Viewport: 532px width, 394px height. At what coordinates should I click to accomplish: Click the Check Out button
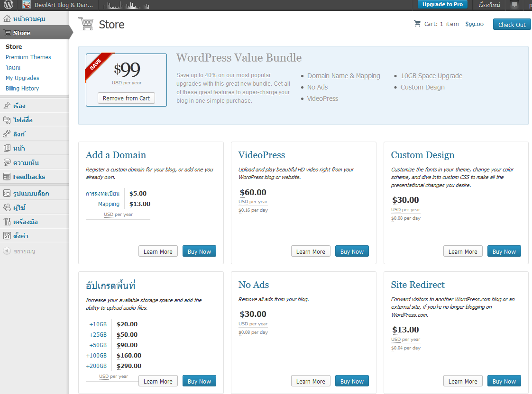(x=512, y=25)
